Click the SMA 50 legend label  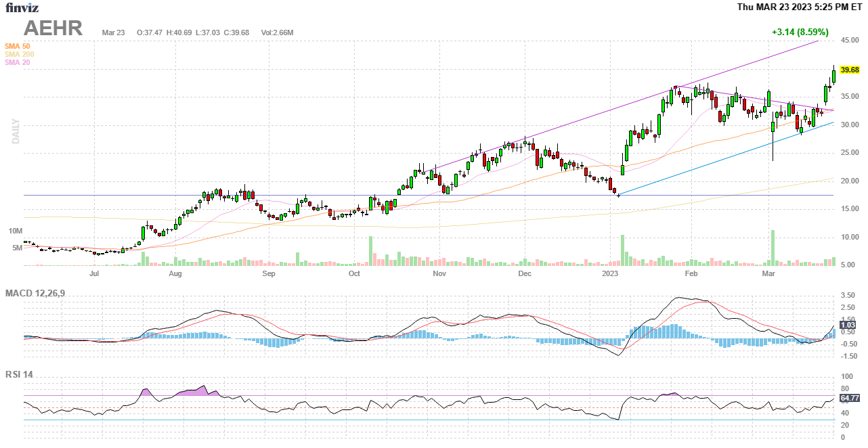coord(17,46)
